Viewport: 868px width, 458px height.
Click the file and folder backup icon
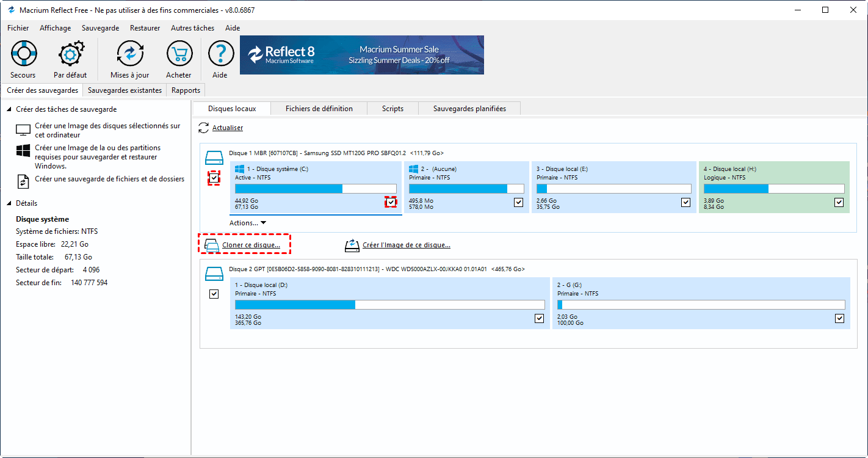pyautogui.click(x=23, y=181)
